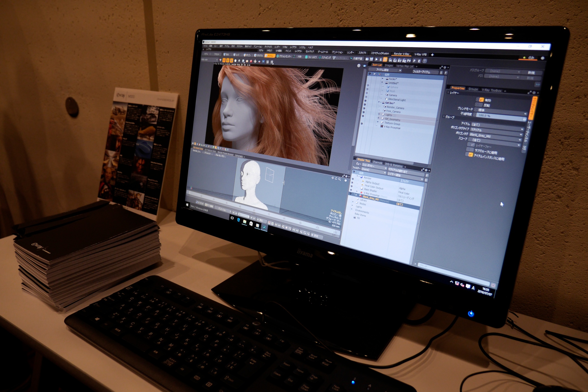Switch to the Images tab
The image size is (588, 392).
[389, 66]
